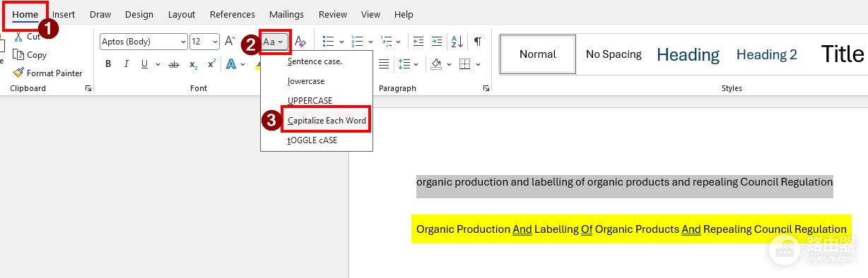This screenshot has width=868, height=278.
Task: Click the Increase Font Size icon
Action: 230,42
